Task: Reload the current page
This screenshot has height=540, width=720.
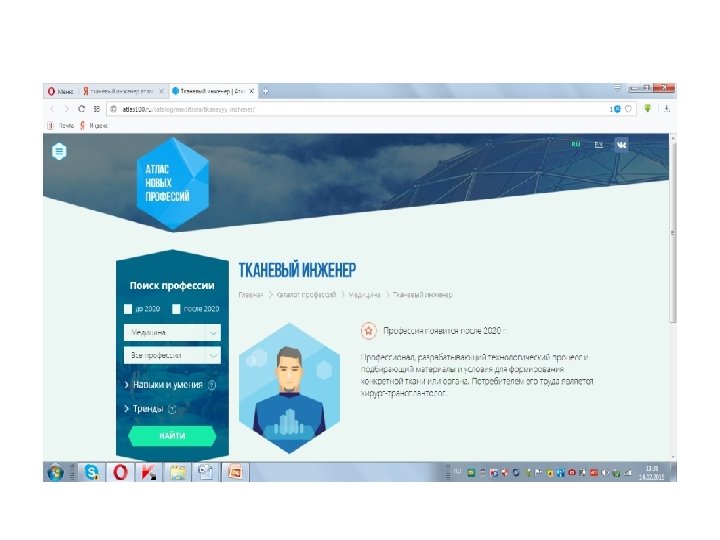Action: point(81,109)
